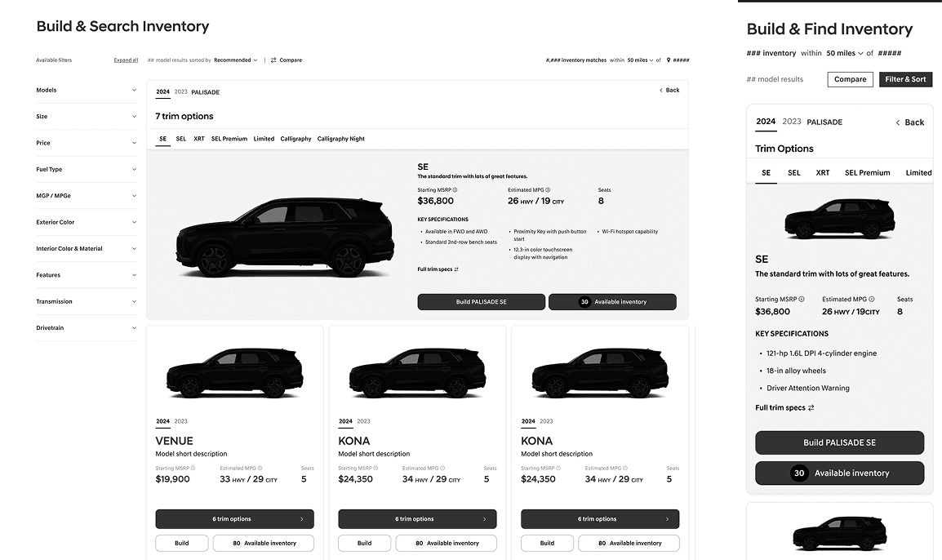Select the XRT trim tab on desktop
The width and height of the screenshot is (942, 560).
pyautogui.click(x=199, y=139)
